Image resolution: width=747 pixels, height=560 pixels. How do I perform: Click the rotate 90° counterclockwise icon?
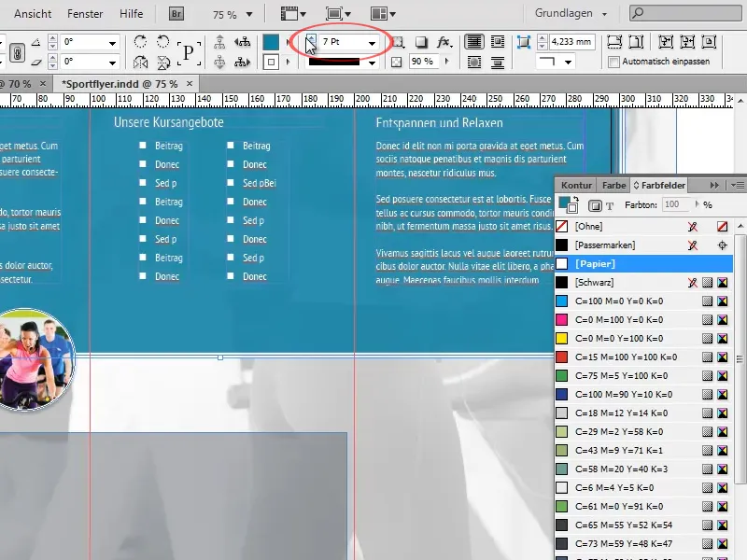click(x=162, y=42)
